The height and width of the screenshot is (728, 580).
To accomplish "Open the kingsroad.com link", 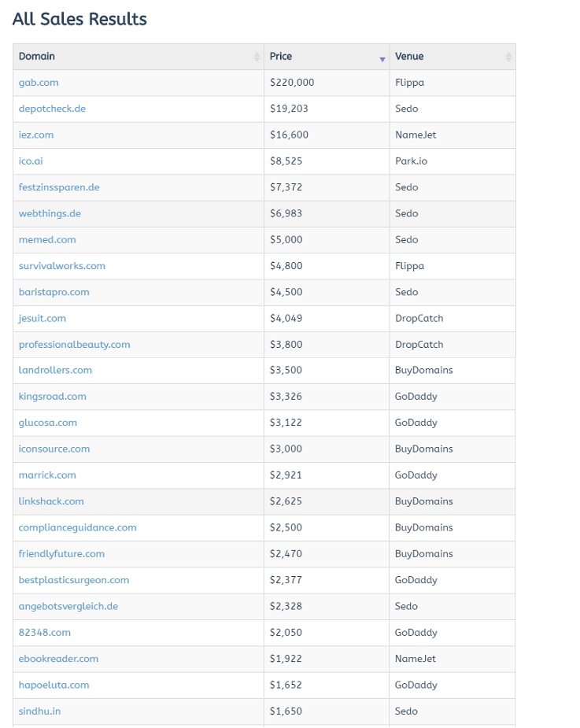I will click(52, 397).
